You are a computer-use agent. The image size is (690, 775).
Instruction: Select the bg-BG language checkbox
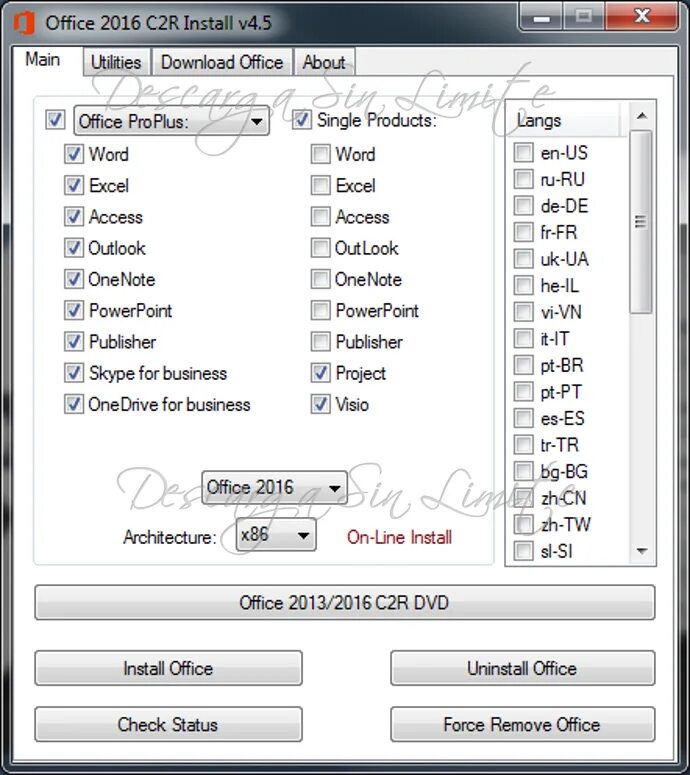523,472
